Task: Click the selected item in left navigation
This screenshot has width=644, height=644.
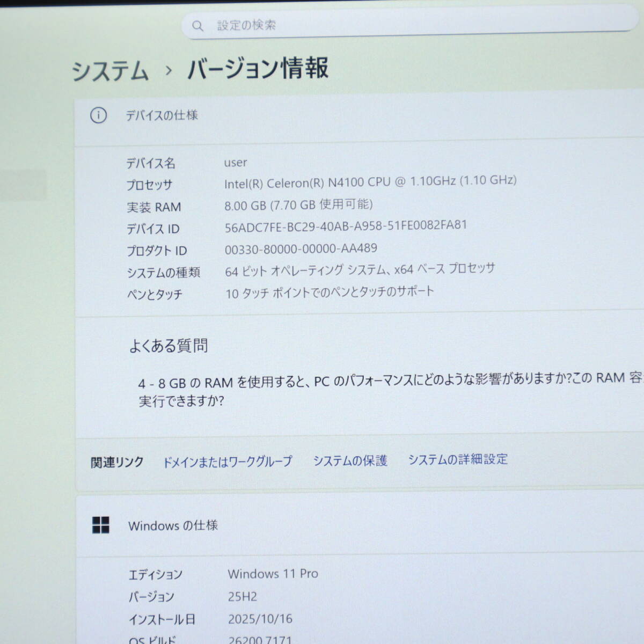Action: click(x=23, y=185)
